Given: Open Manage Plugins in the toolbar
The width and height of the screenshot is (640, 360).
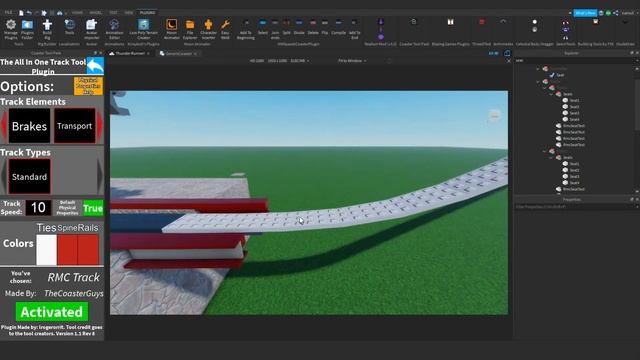Looking at the screenshot, I should 11,29.
